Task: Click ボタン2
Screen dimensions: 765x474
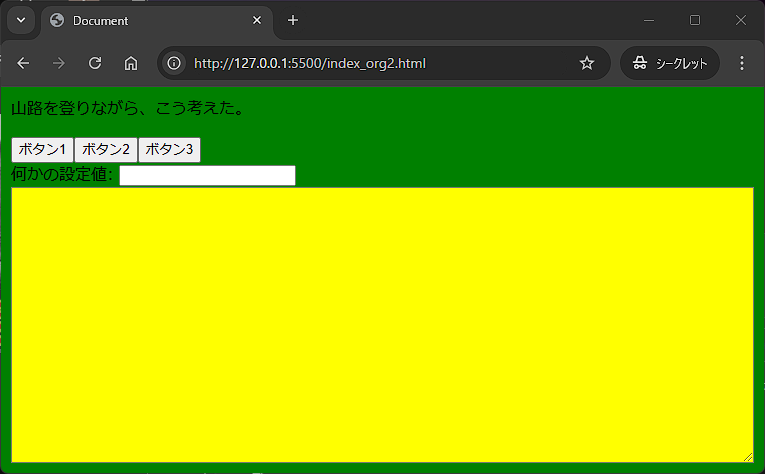Action: tap(106, 150)
